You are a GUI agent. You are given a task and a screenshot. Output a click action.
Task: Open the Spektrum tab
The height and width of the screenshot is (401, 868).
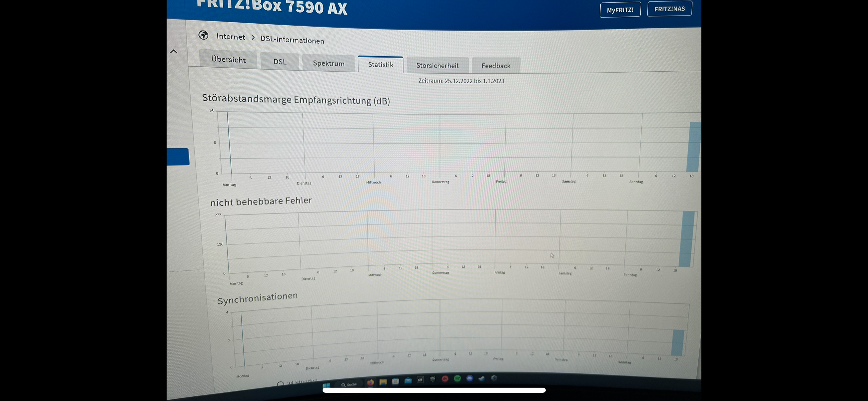328,63
